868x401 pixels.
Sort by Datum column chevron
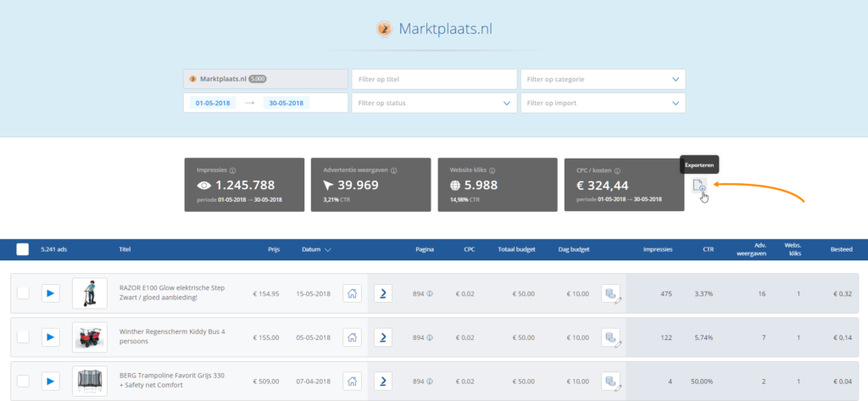(x=328, y=250)
